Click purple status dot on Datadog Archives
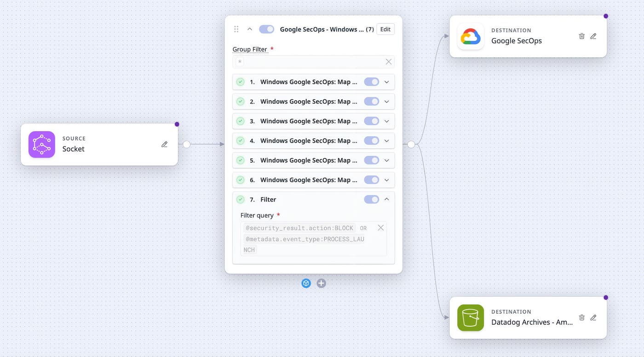The height and width of the screenshot is (357, 644). point(606,298)
